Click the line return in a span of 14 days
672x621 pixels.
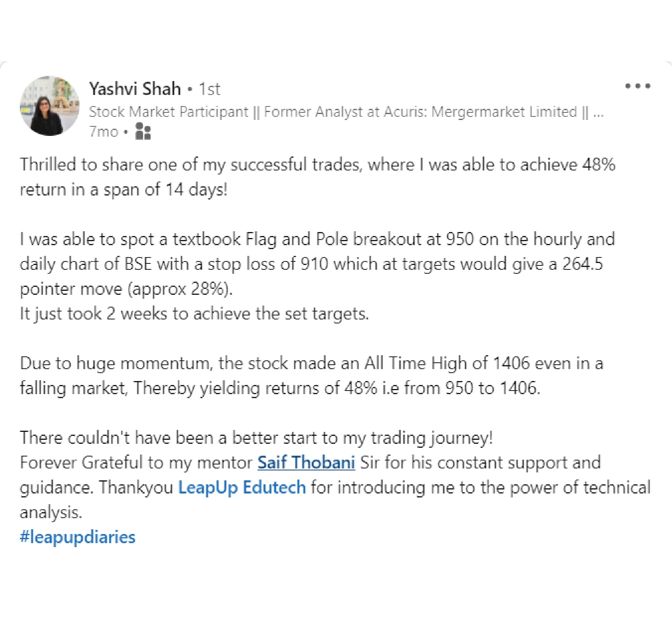coord(124,190)
